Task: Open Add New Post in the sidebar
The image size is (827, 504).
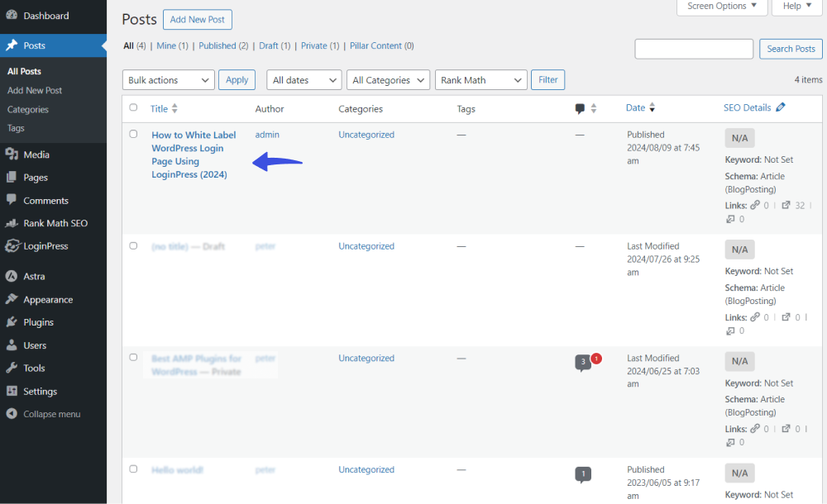Action: (x=35, y=90)
